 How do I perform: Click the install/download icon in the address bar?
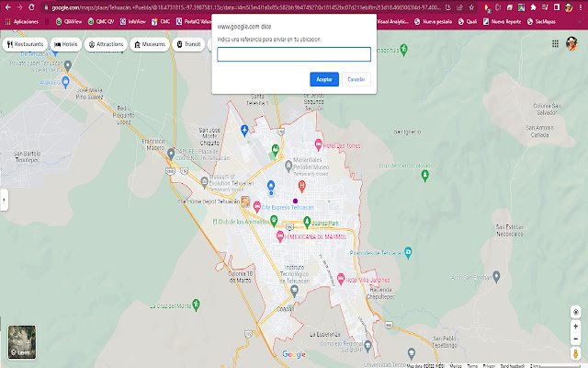click(x=448, y=7)
